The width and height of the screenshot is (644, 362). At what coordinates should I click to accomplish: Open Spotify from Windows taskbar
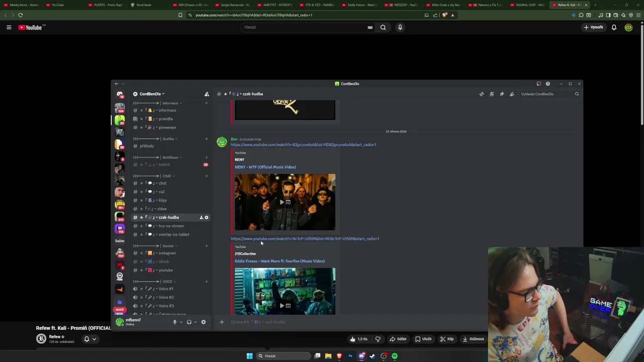394,356
